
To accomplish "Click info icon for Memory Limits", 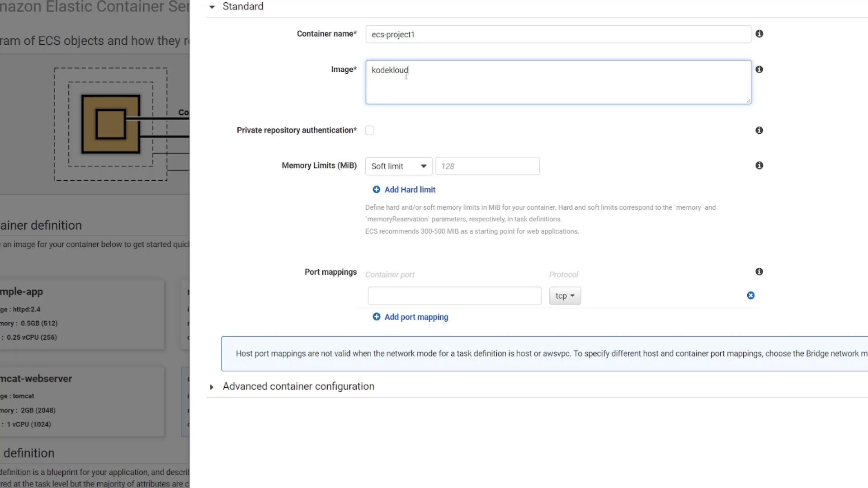I will click(x=759, y=166).
